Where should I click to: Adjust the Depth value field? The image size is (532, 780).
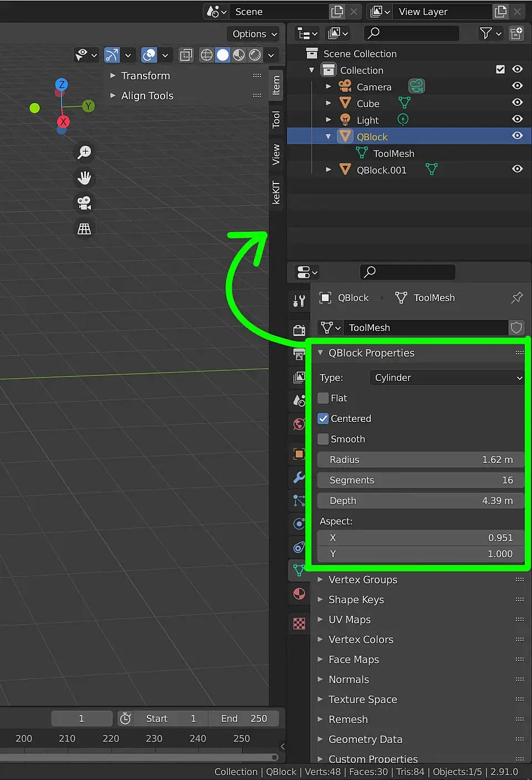tap(421, 501)
